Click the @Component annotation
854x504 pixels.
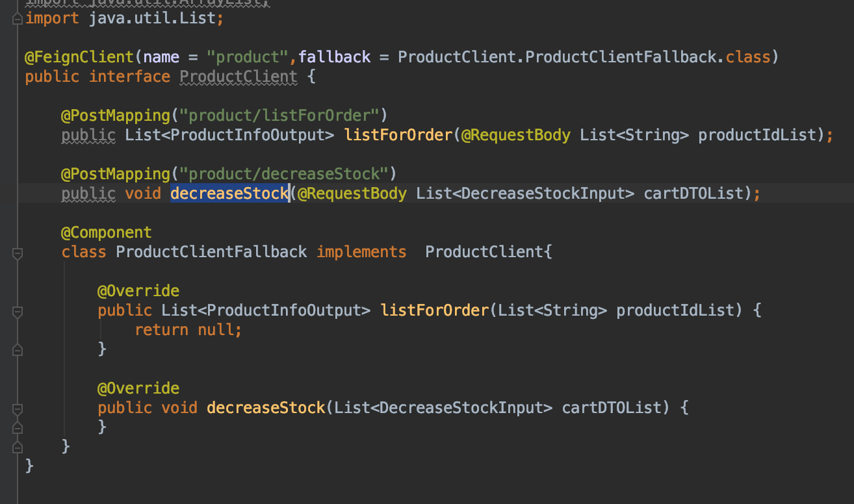click(107, 233)
